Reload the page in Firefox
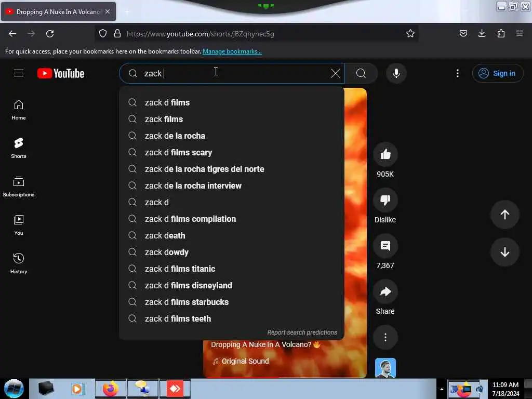 tap(50, 34)
